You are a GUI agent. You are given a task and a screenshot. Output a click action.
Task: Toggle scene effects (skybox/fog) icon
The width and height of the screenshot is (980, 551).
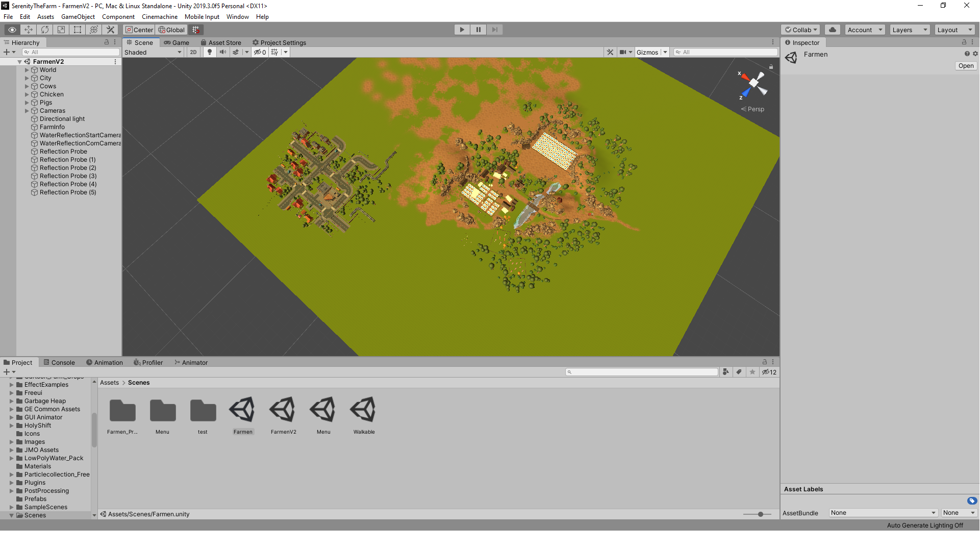[x=236, y=52]
